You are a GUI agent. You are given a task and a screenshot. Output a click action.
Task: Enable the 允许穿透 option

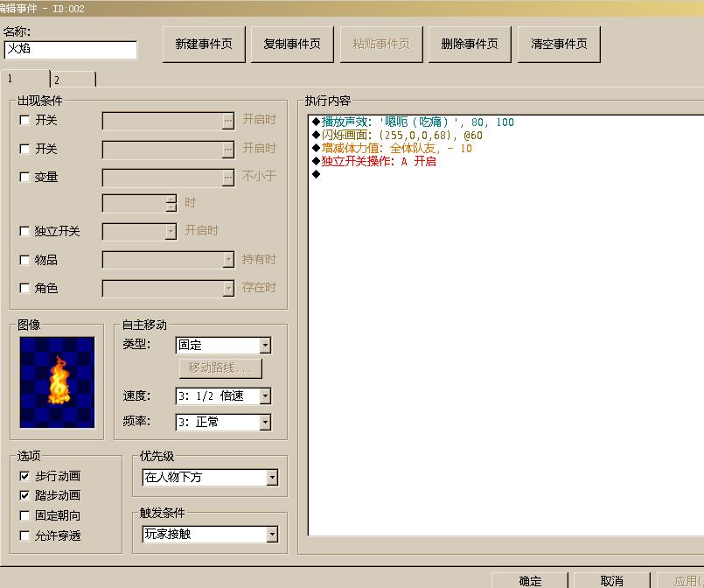(24, 535)
